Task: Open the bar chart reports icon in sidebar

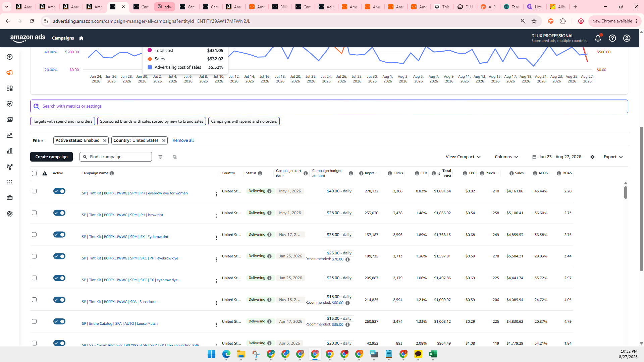Action: point(10,151)
